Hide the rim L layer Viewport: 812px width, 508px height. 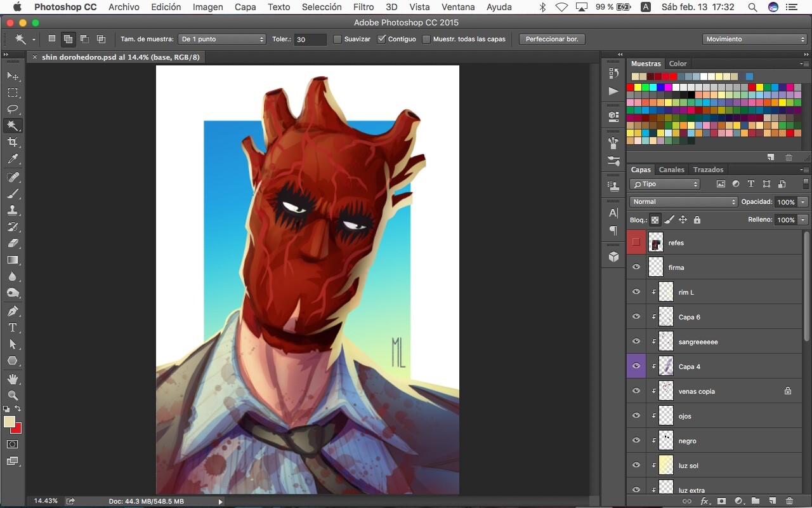pos(636,292)
